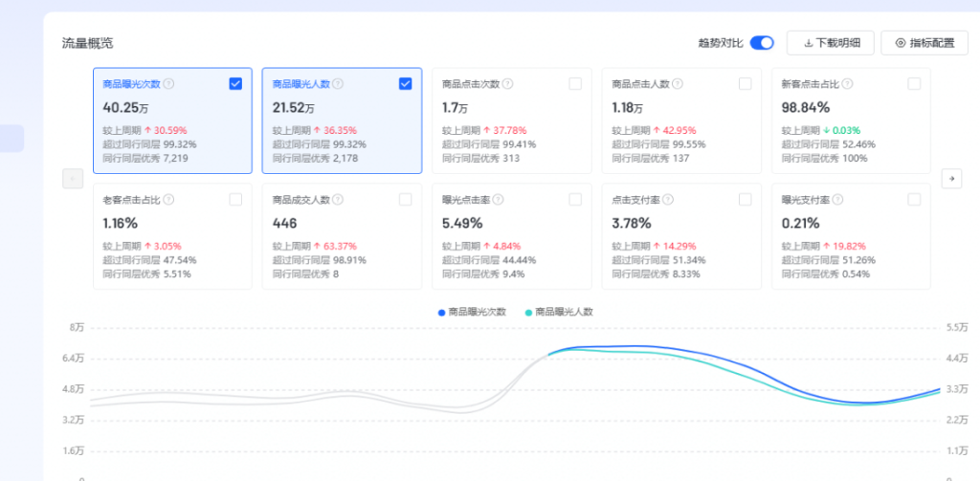
Task: Uncheck the 商品曝光人数 metric checkbox
Action: 405,84
